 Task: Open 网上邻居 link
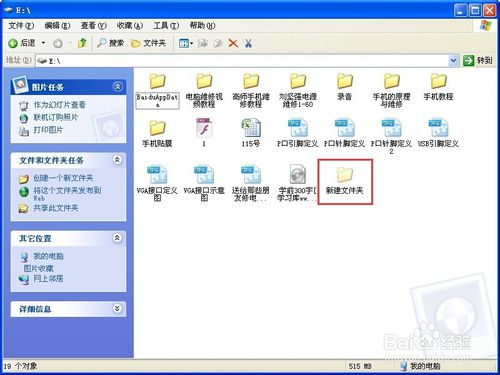point(48,279)
